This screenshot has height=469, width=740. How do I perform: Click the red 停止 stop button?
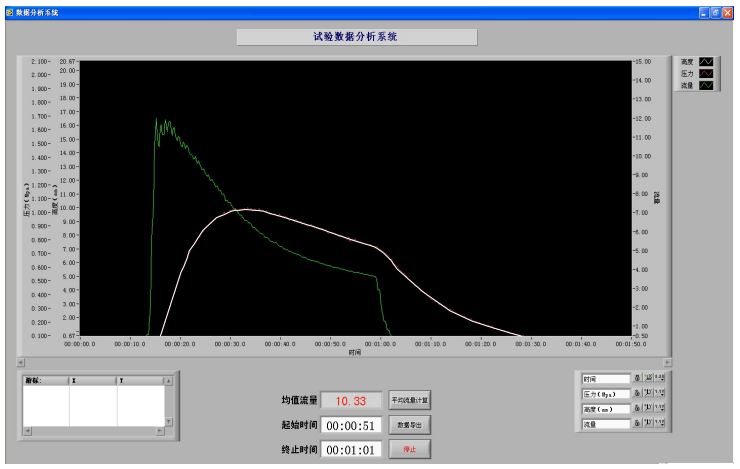(x=410, y=449)
